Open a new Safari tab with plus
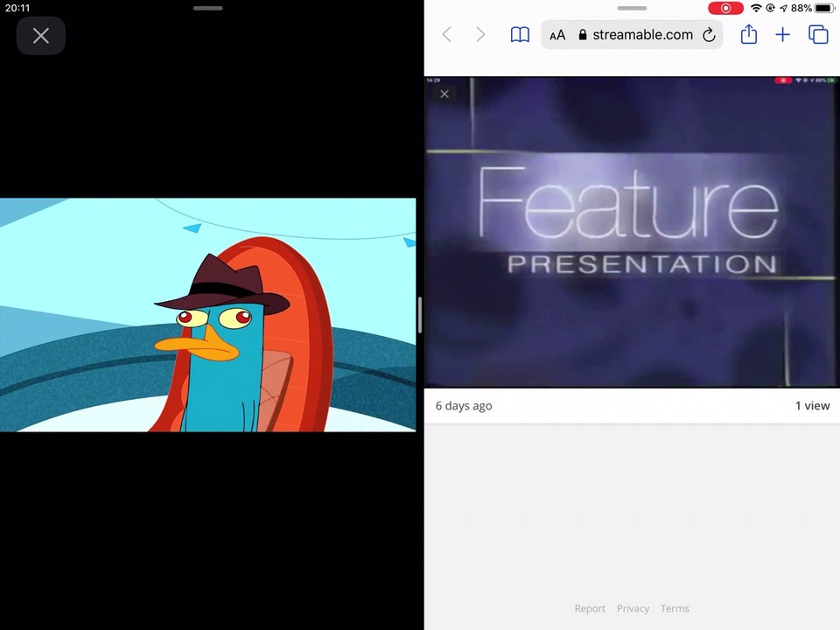Screen dimensions: 840x630 782,35
